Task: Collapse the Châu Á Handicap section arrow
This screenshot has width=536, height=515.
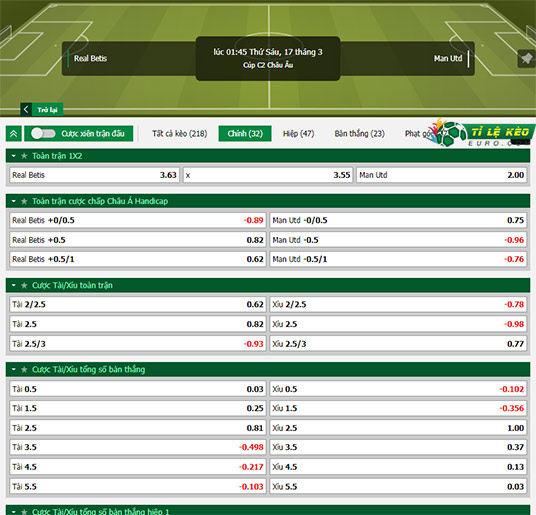Action: click(14, 201)
